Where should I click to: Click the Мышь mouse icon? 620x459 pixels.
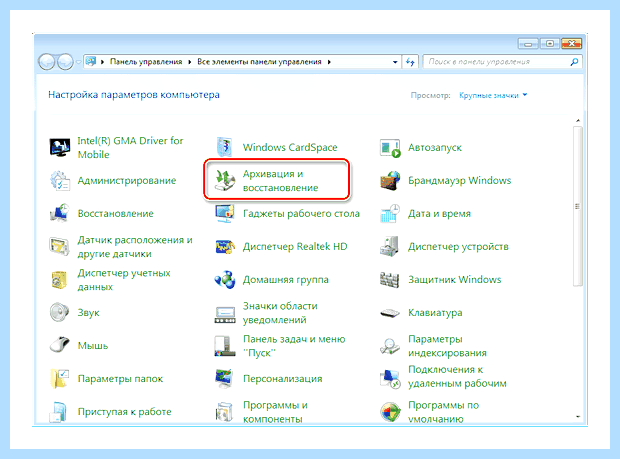[x=60, y=345]
